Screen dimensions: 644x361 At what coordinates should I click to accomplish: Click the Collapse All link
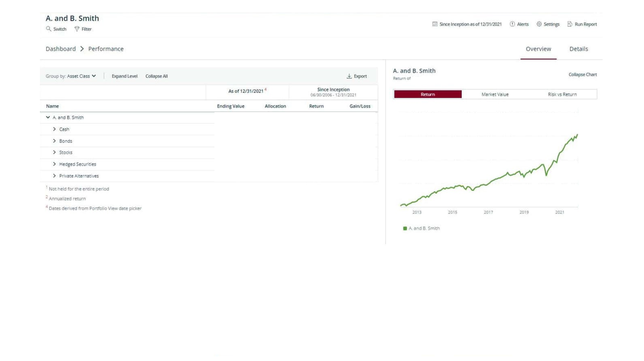coord(156,76)
